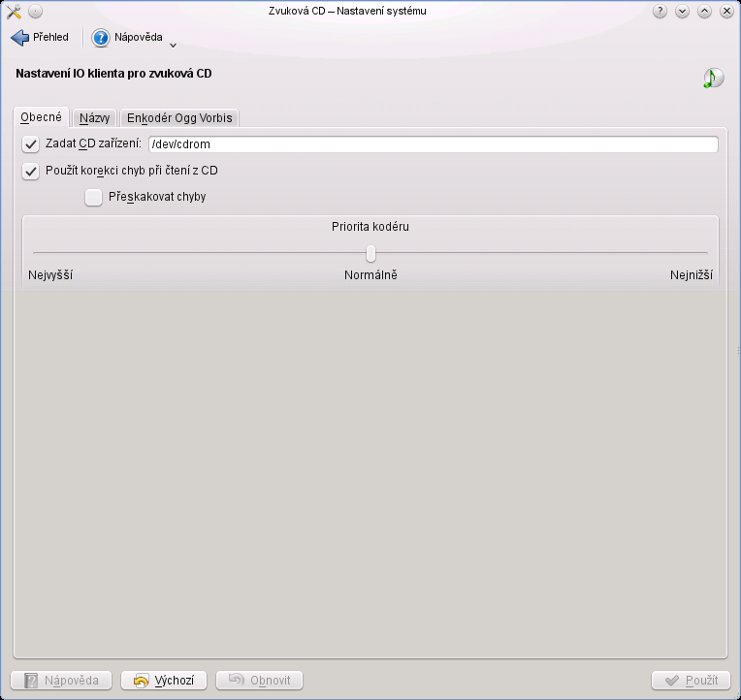Click the Priorita kodéru heading

click(x=370, y=227)
